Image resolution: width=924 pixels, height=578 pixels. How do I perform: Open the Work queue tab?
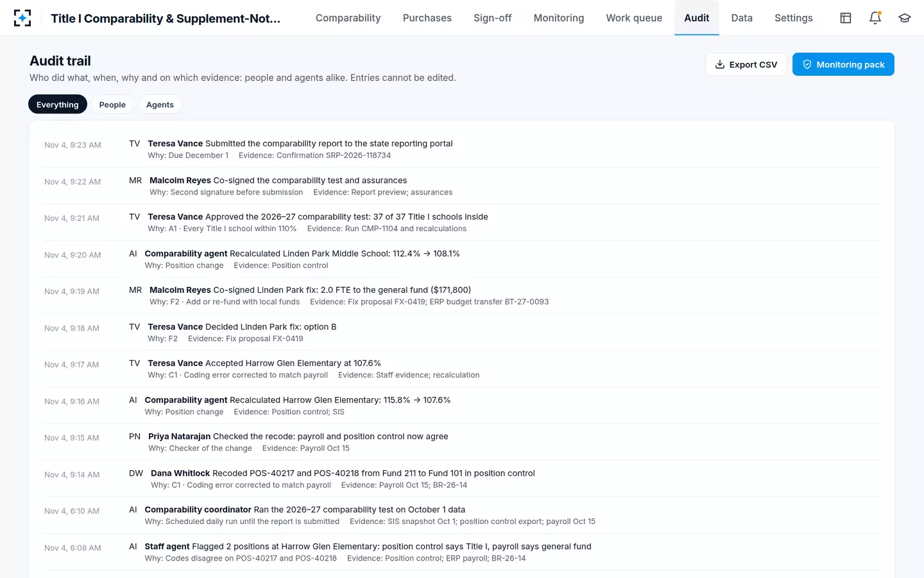634,18
